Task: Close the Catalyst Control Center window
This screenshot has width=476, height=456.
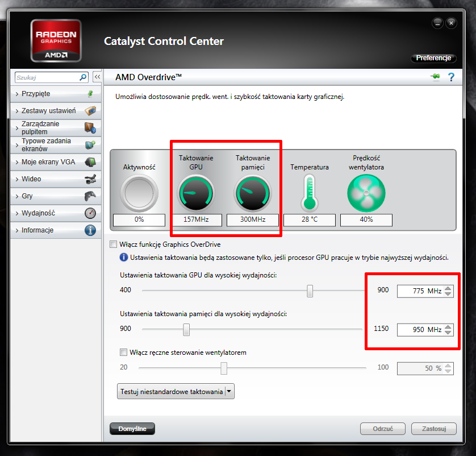Action: [x=451, y=23]
